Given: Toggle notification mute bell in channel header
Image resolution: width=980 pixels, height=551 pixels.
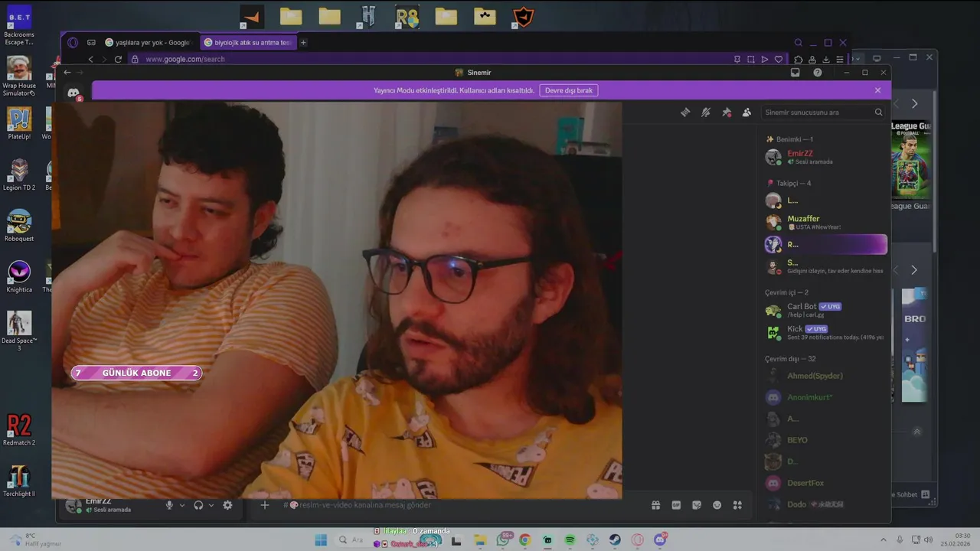Looking at the screenshot, I should pos(706,112).
